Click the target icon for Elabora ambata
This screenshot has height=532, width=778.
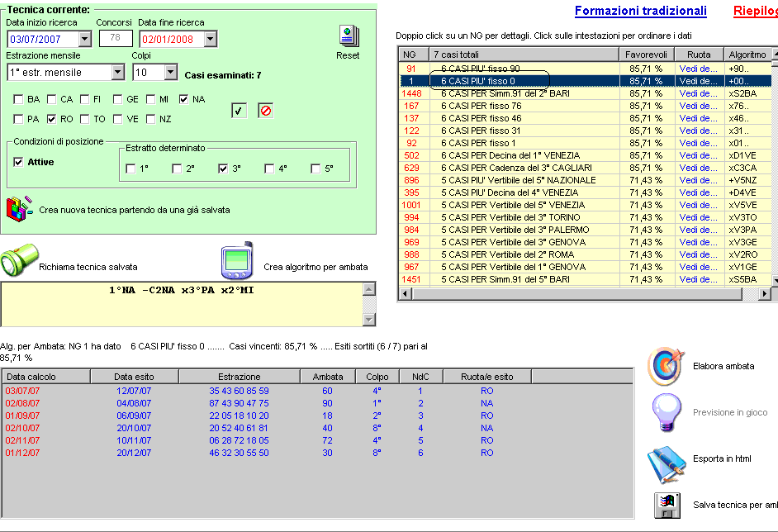667,367
